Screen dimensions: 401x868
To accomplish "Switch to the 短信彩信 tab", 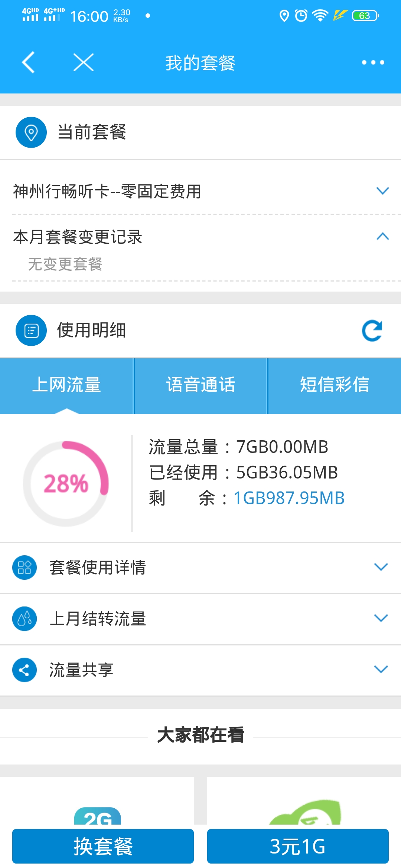I will coord(334,385).
